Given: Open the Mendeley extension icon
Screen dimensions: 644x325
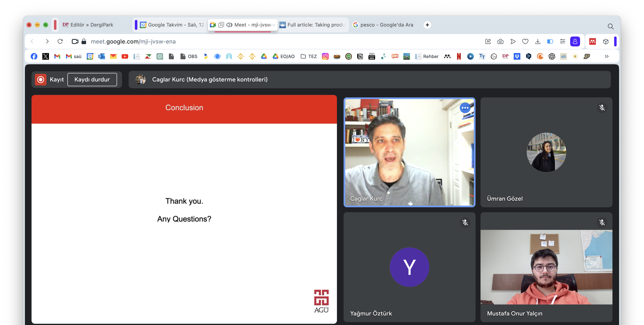Looking at the screenshot, I should click(592, 41).
